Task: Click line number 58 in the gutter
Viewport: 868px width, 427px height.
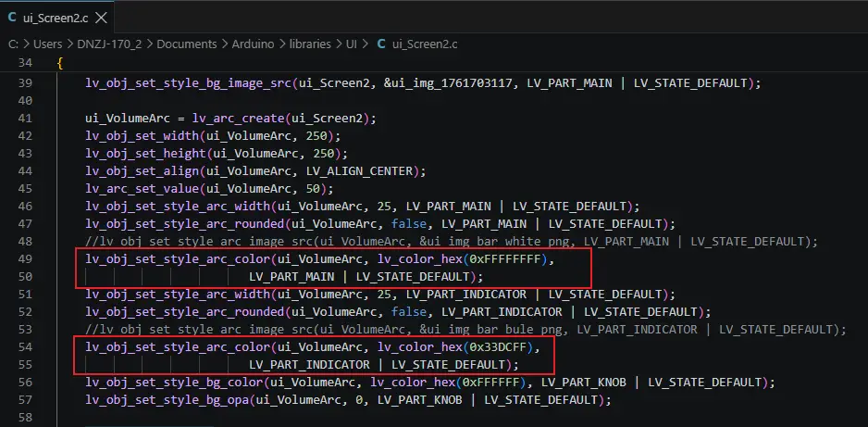Action: 26,417
